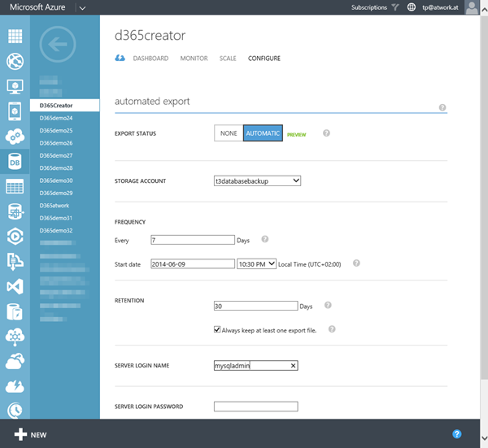Click scrollbar down arrow
488x448 pixels.
click(x=484, y=438)
